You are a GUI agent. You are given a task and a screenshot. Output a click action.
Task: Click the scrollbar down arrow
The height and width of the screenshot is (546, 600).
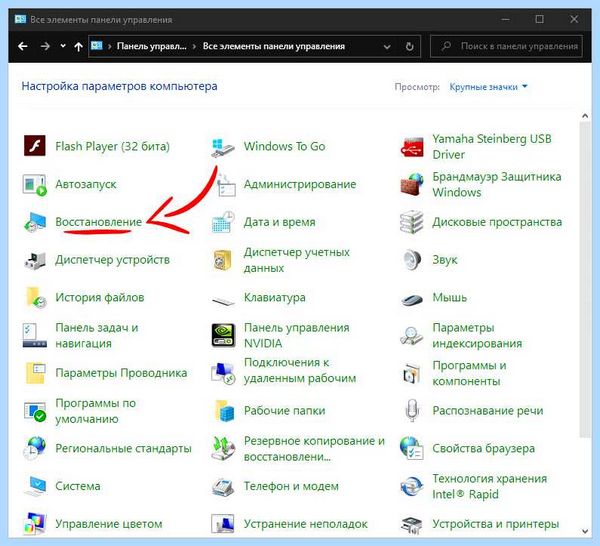tap(585, 531)
